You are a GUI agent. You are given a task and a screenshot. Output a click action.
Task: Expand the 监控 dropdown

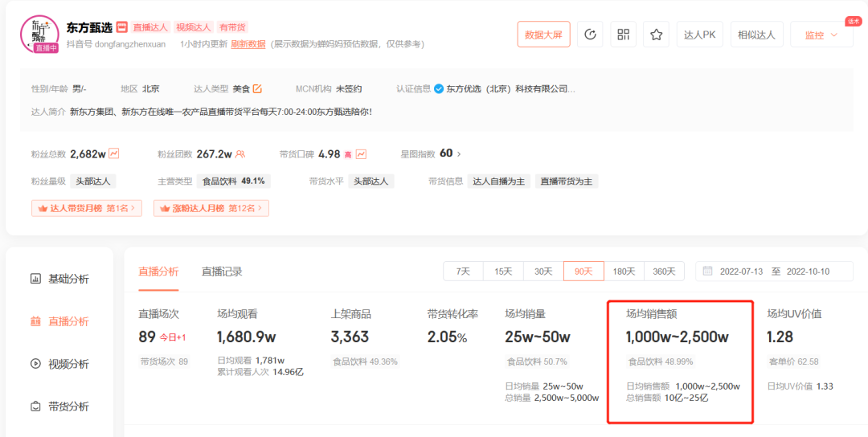pos(821,35)
